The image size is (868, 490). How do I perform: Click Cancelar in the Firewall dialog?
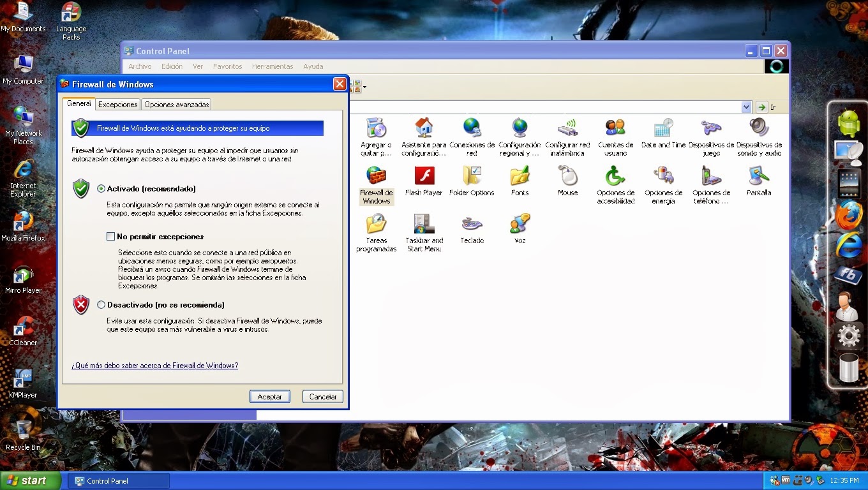[x=323, y=396]
